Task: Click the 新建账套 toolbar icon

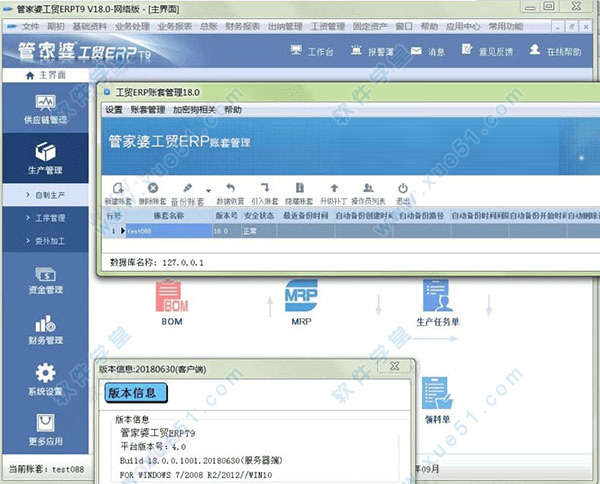Action: (x=118, y=188)
